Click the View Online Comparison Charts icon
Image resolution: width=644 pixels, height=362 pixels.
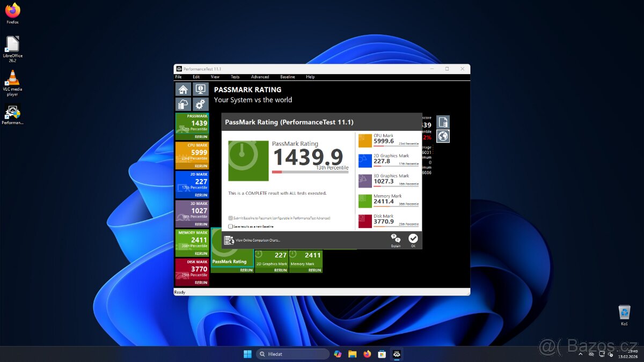tap(228, 240)
